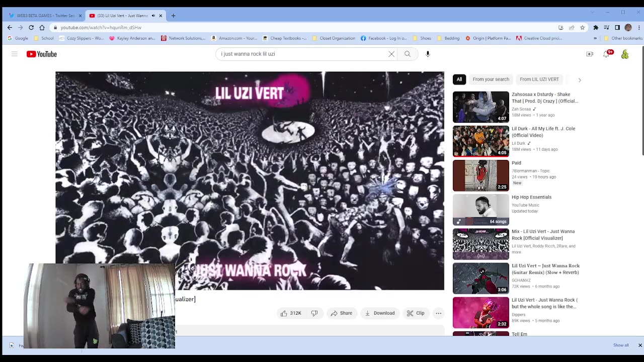This screenshot has height=362, width=644.
Task: Reload the current page
Action: coord(31,28)
